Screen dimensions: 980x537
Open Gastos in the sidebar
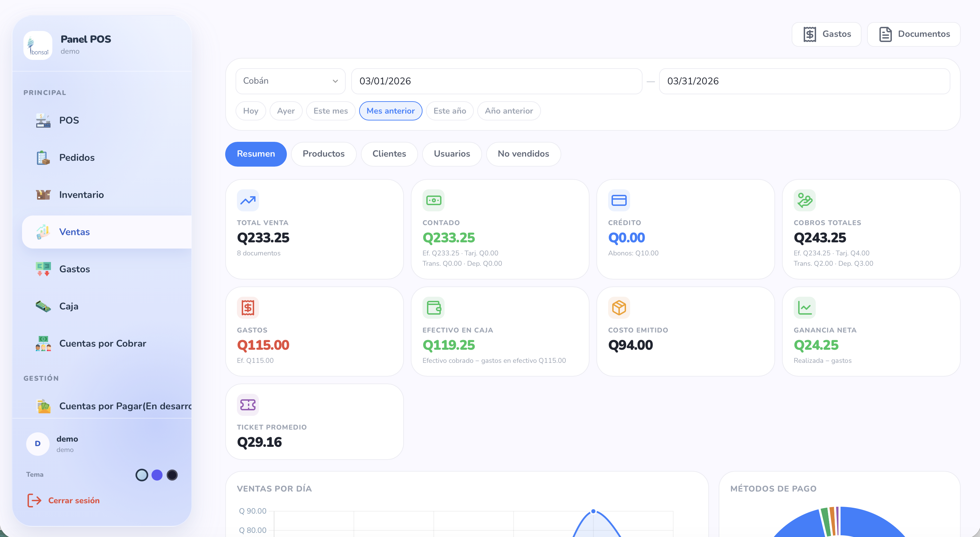coord(107,269)
